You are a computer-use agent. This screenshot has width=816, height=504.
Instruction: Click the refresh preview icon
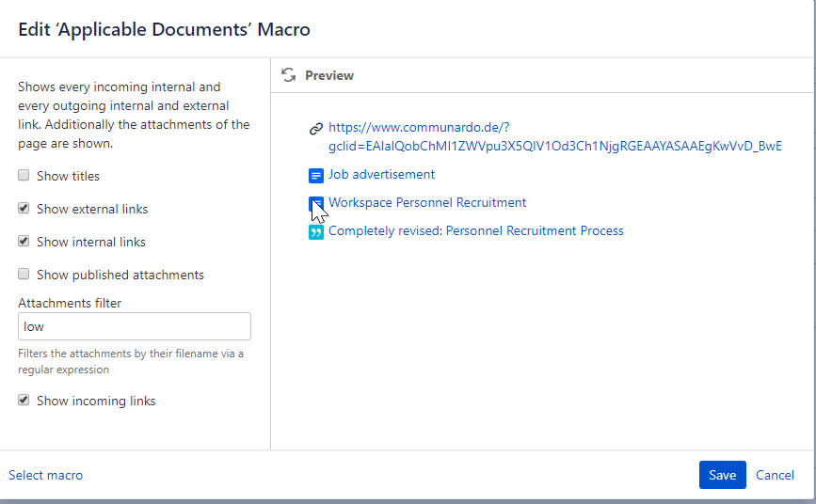(289, 75)
